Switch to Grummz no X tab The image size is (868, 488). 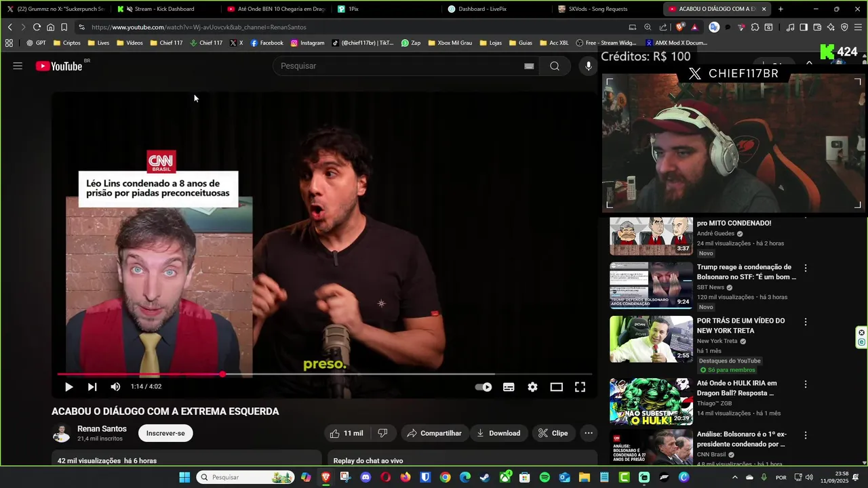point(56,9)
